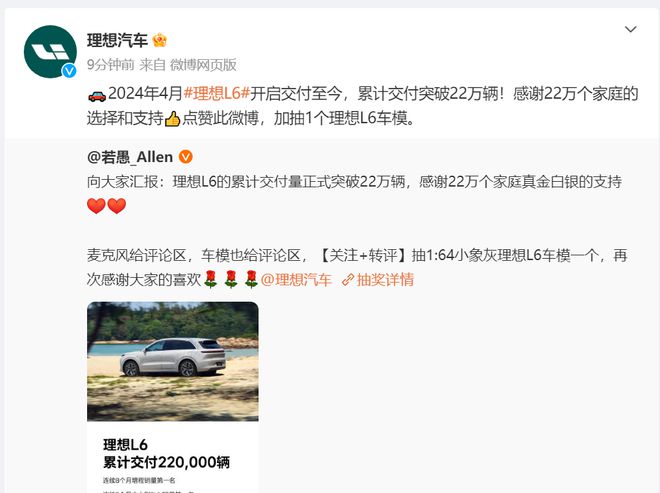Click the 理想汽车 account name
660x493 pixels.
(117, 40)
